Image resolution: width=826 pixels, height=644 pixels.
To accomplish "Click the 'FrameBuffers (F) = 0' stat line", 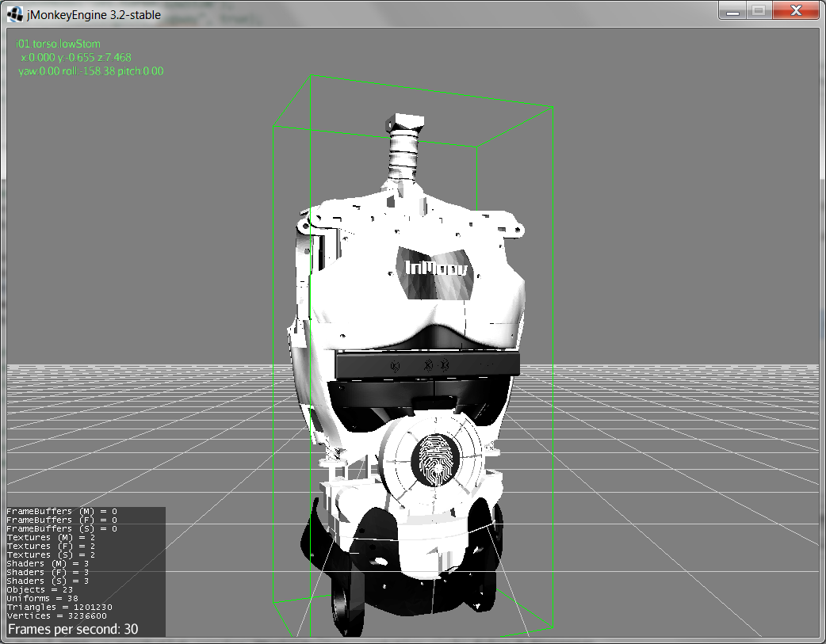I will click(x=62, y=520).
